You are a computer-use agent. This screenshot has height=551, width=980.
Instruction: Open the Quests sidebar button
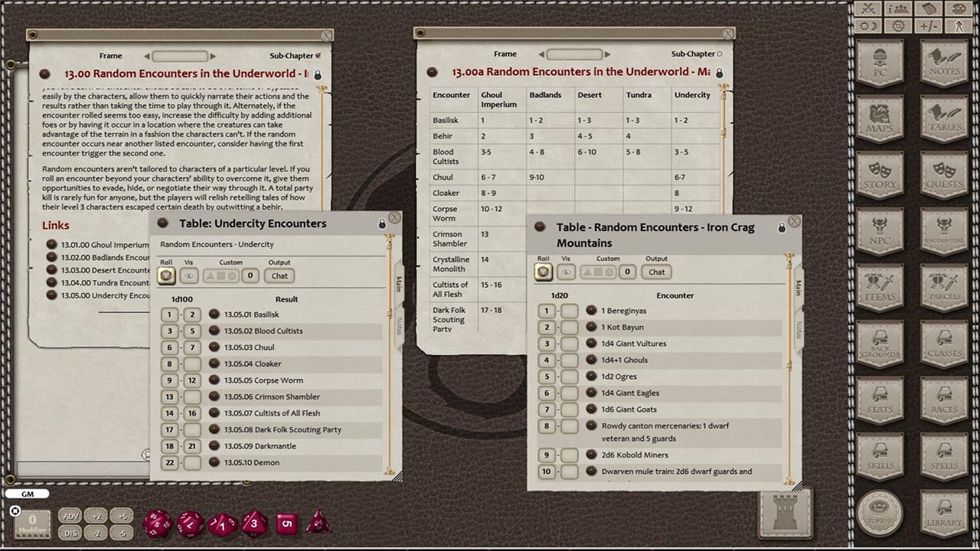click(944, 176)
